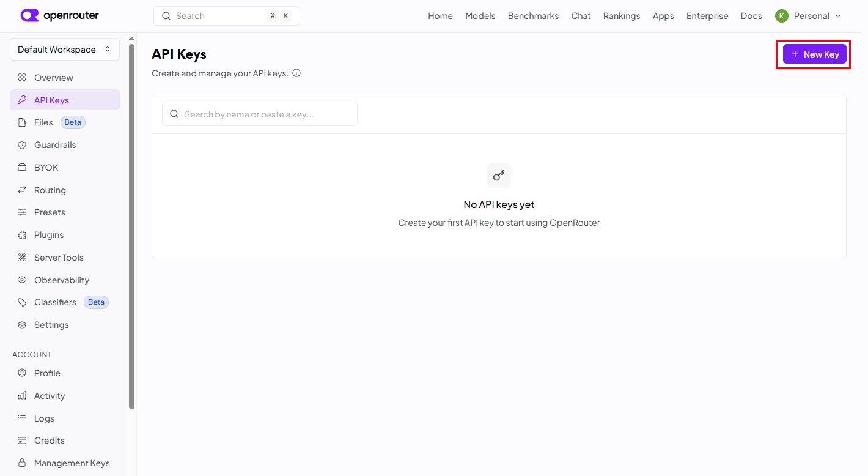The image size is (868, 476).
Task: Click the magnifier icon in top search bar
Action: point(166,16)
